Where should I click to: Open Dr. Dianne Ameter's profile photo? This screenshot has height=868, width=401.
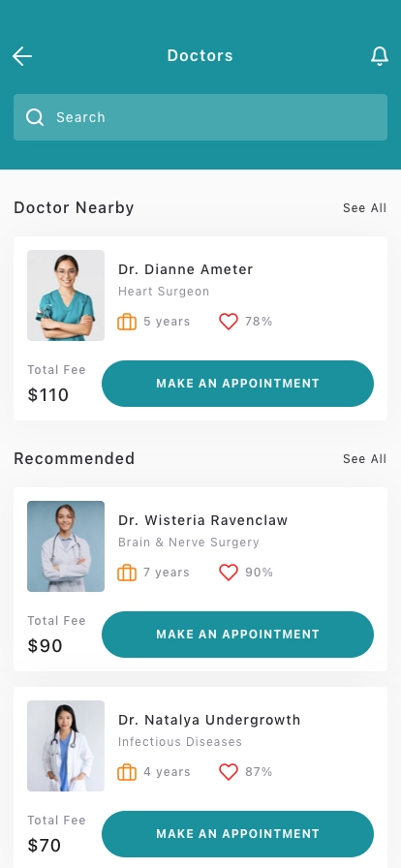(66, 295)
